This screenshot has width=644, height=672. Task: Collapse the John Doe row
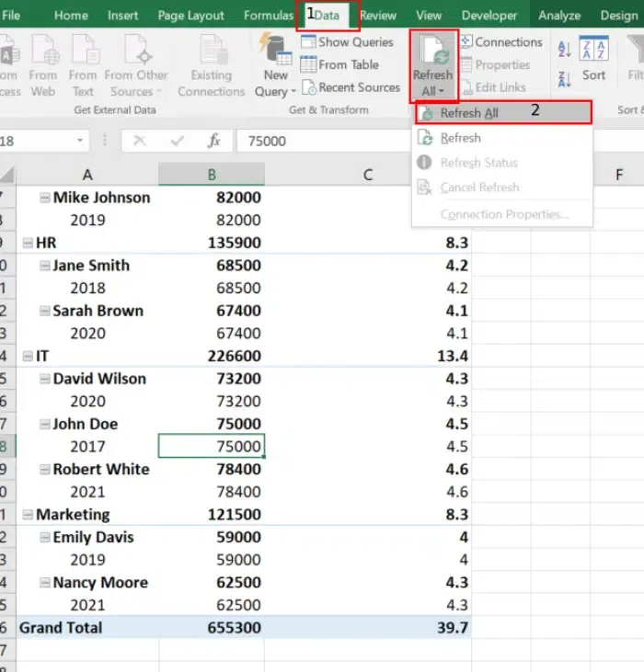(44, 424)
